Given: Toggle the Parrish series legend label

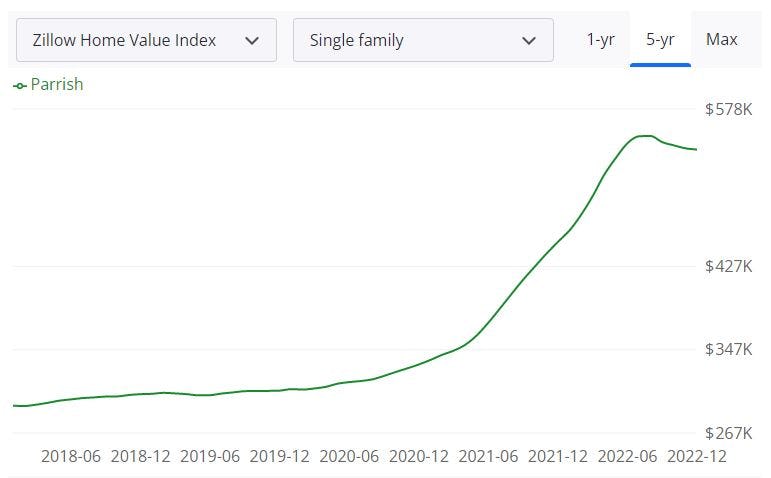Looking at the screenshot, I should pos(57,85).
